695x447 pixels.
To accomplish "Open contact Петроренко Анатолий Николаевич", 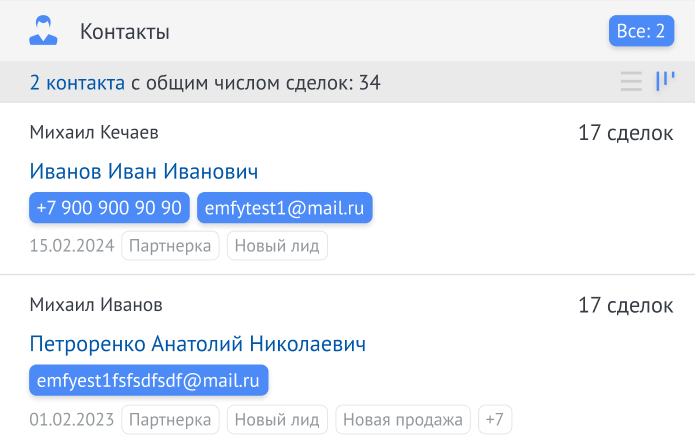I will [x=198, y=344].
